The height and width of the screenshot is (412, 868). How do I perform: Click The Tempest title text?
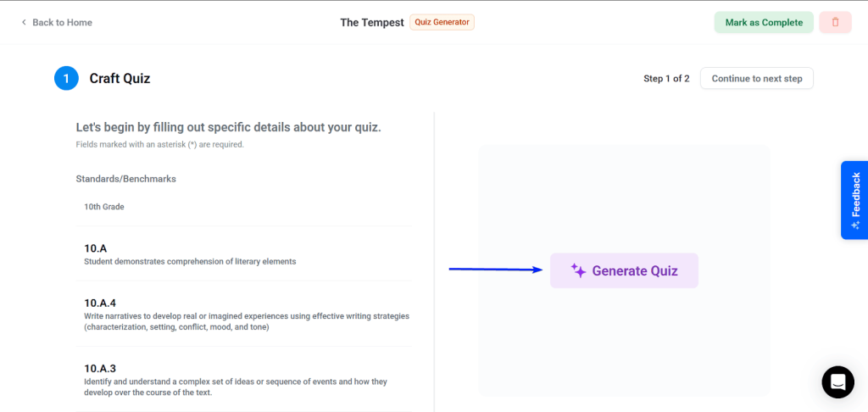[372, 23]
